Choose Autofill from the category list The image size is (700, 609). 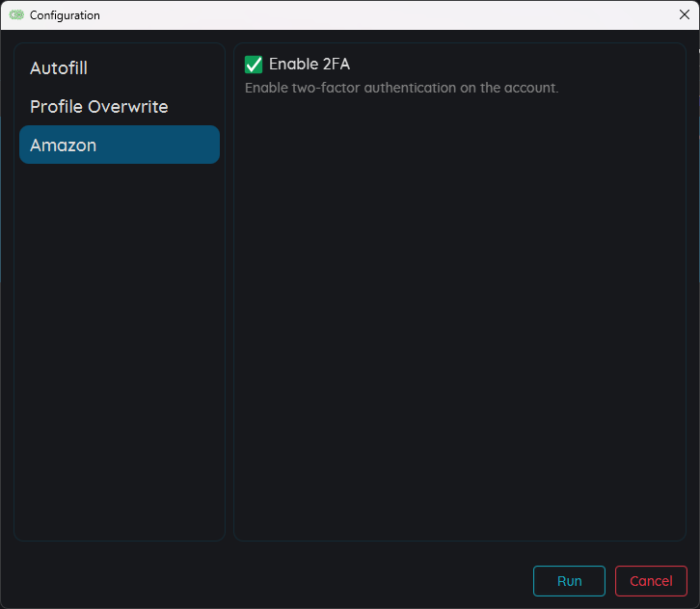(59, 68)
